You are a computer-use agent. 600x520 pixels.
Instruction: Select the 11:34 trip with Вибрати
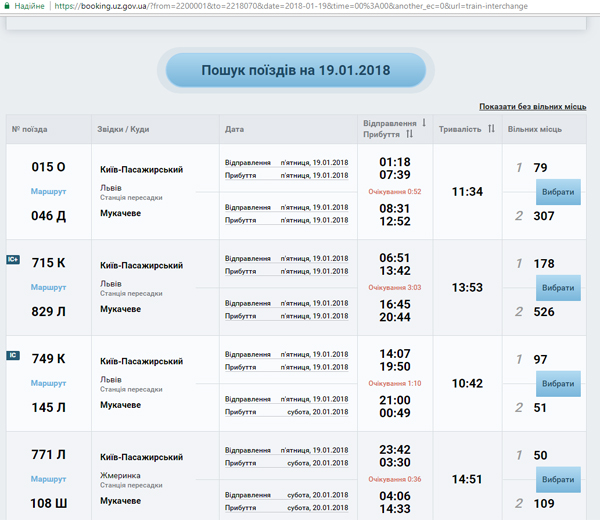[558, 191]
